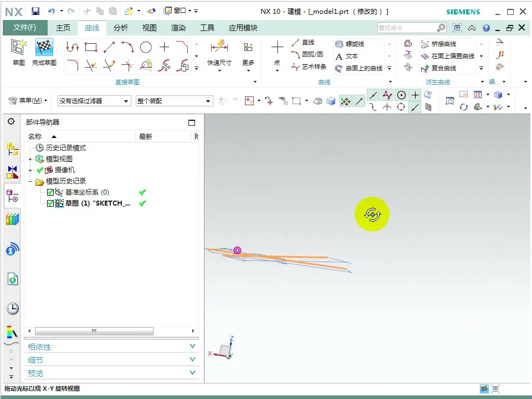
Task: Expand the 模型视图 tree node
Action: point(30,159)
